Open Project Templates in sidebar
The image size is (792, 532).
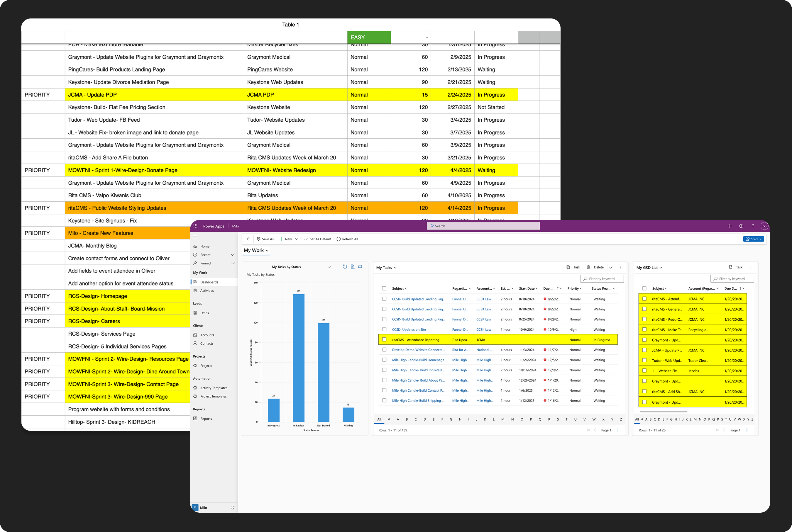(213, 396)
